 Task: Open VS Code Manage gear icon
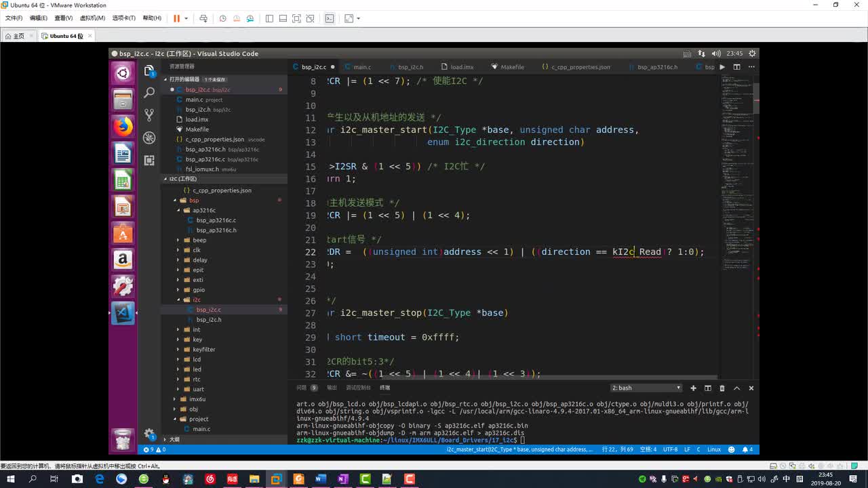tap(149, 434)
